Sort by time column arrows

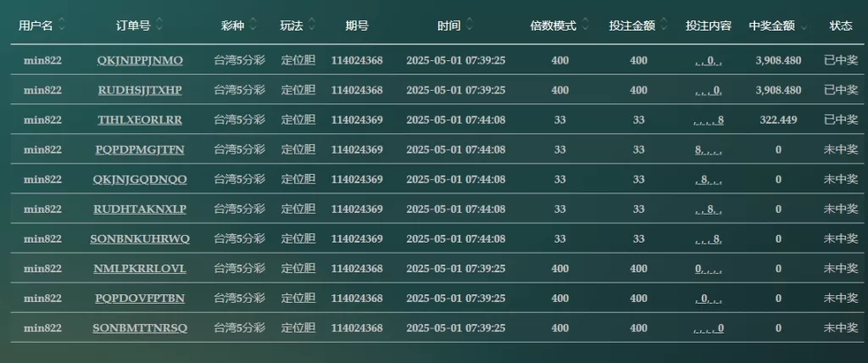click(x=470, y=26)
